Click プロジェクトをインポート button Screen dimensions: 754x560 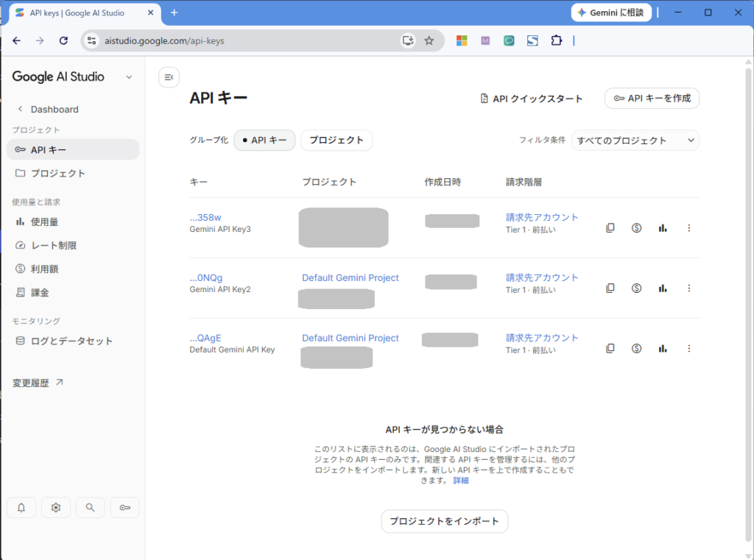click(x=444, y=521)
